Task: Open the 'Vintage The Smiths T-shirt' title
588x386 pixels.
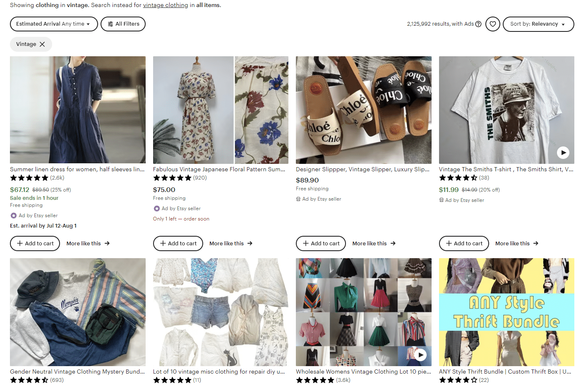Action: 506,169
